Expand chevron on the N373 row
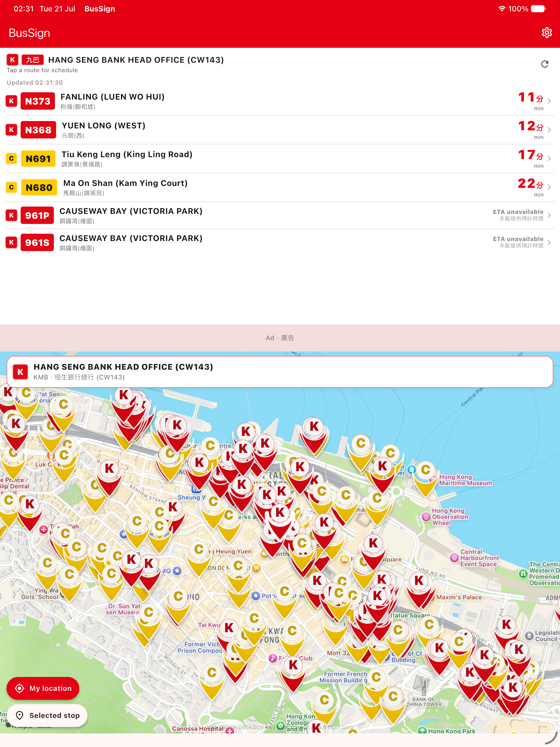The image size is (560, 747). 549,101
